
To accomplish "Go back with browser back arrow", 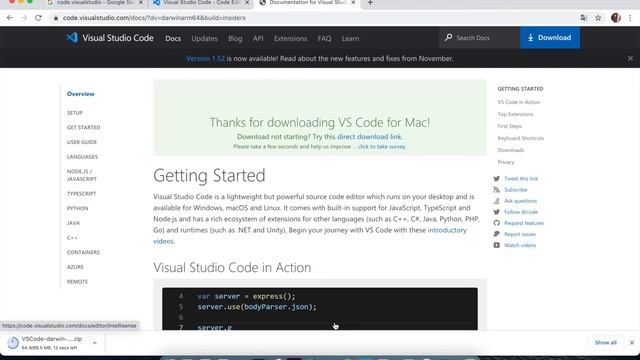I will (x=9, y=18).
